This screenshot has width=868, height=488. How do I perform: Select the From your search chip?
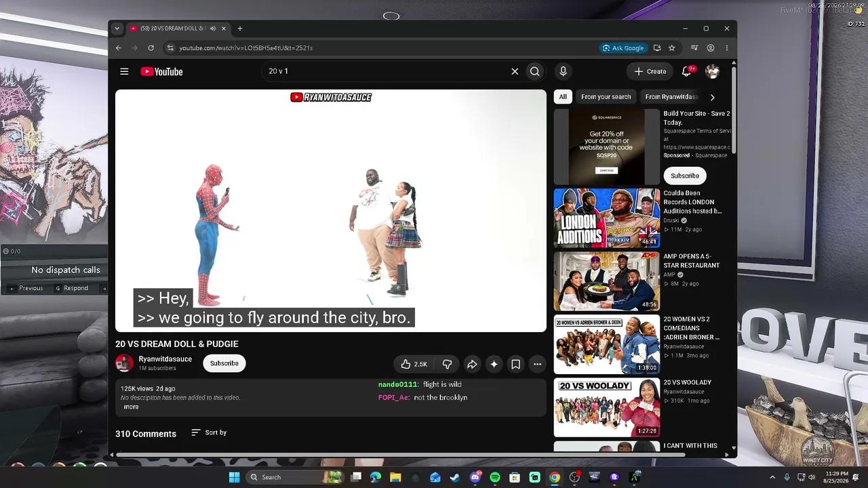606,97
